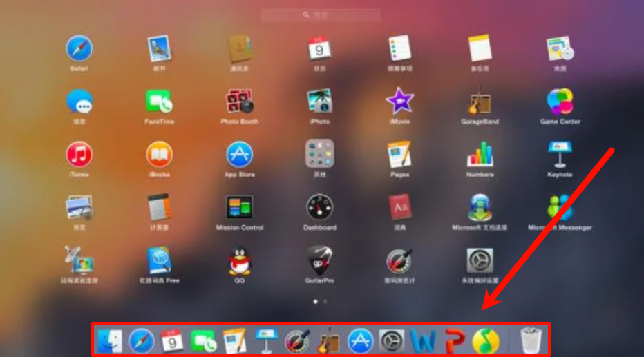Image resolution: width=644 pixels, height=357 pixels.
Task: Open Photo Booth from Launchpad grid
Action: point(240,102)
